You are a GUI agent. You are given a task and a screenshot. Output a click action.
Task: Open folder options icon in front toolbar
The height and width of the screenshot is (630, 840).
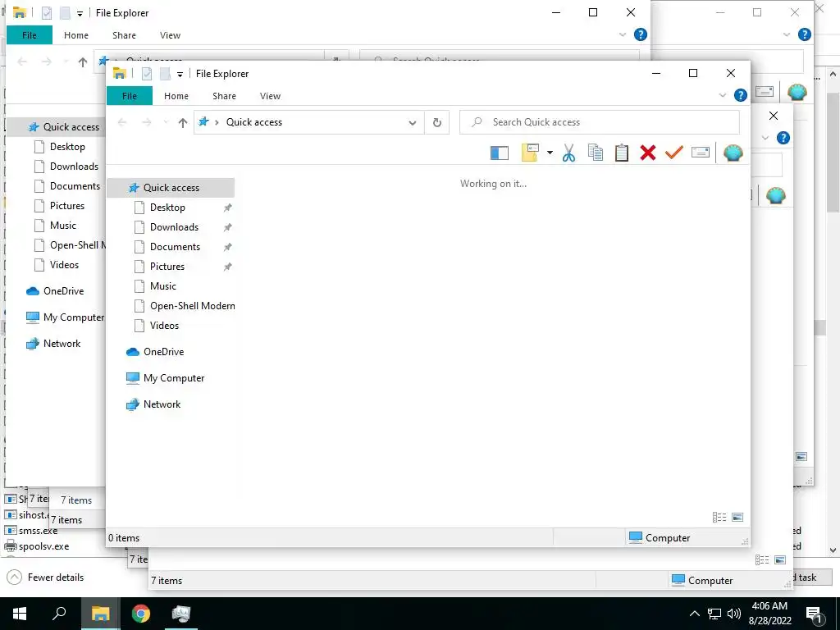tap(530, 153)
